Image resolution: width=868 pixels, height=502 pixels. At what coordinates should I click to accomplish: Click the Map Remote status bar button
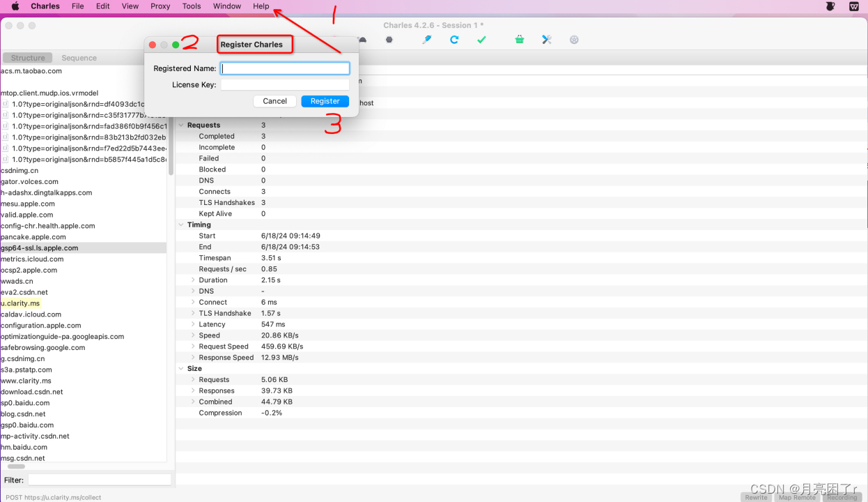[x=798, y=497]
